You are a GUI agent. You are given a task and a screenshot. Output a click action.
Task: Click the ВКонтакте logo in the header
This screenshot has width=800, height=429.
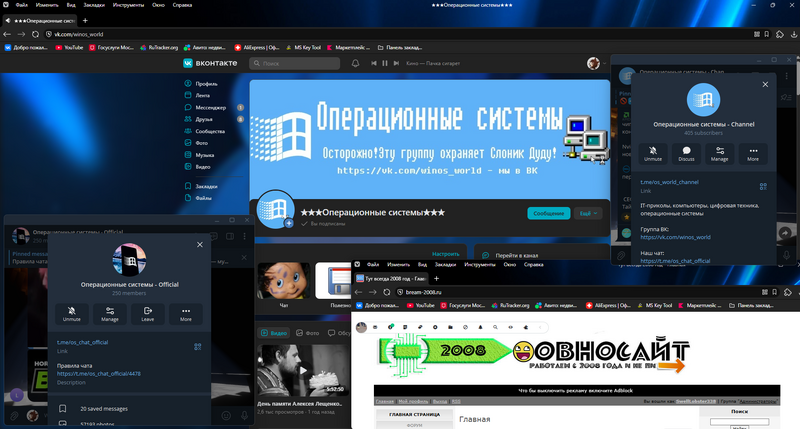[x=210, y=63]
